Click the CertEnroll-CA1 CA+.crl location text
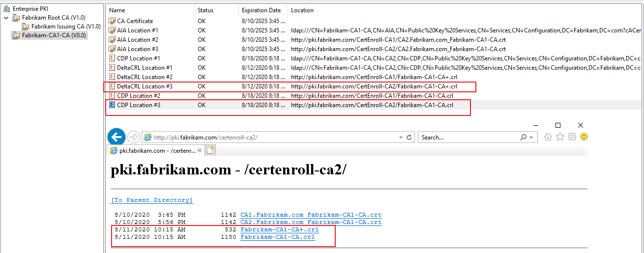The image size is (644, 253). (x=374, y=77)
